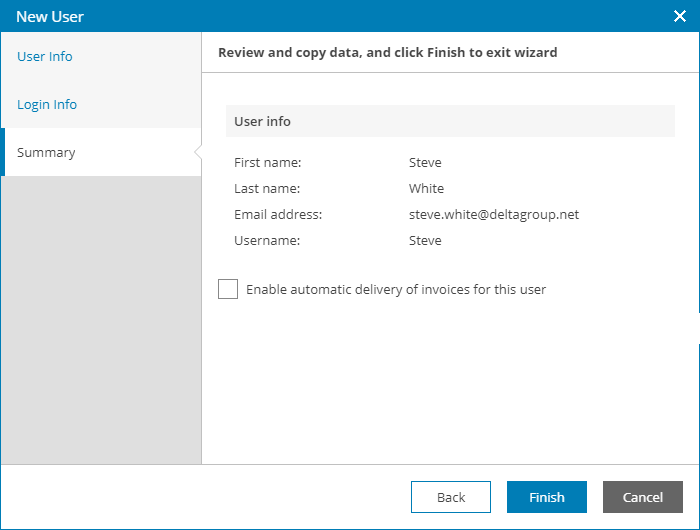Screen dimensions: 700x530
Task: Cancel the new user wizard
Action: [642, 497]
